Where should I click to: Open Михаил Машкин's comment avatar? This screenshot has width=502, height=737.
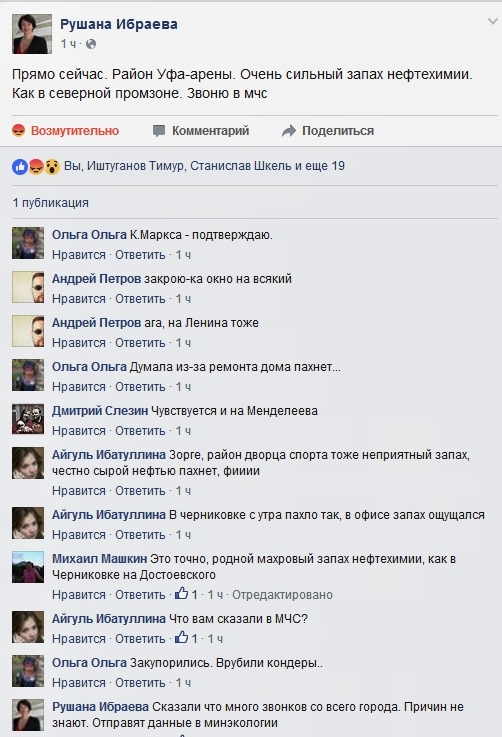[28, 567]
